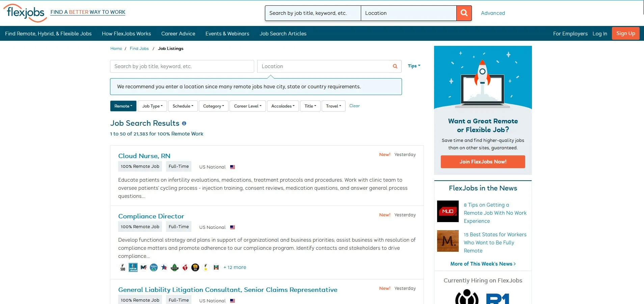Expand the Category filter
644x304 pixels.
pos(214,106)
